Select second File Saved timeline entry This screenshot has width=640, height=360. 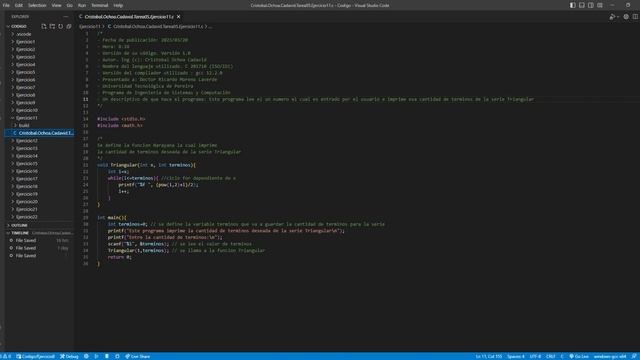click(40, 248)
